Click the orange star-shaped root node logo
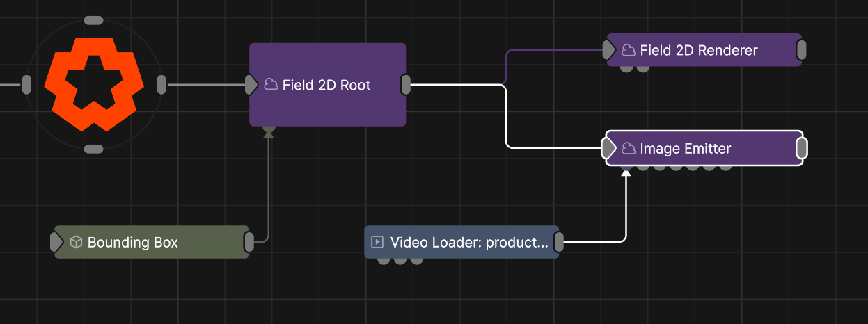This screenshot has height=324, width=868. coord(94,85)
